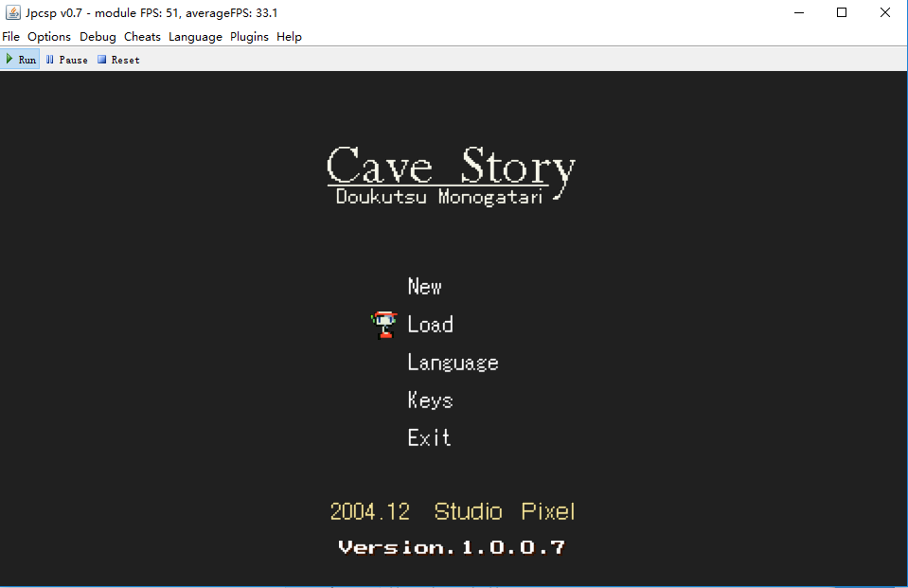Minimize the Jpcsp window
This screenshot has height=588, width=908.
(x=799, y=12)
